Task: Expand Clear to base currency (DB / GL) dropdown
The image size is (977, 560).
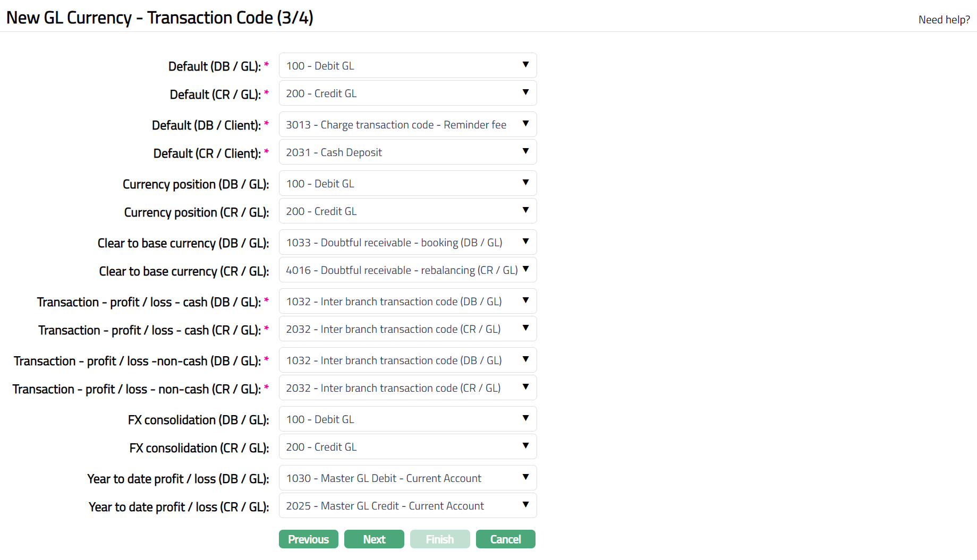Action: coord(407,243)
